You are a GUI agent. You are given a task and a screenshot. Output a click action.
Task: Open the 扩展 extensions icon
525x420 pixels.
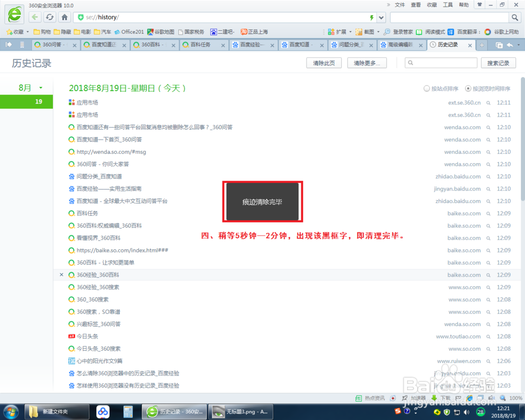pyautogui.click(x=331, y=32)
